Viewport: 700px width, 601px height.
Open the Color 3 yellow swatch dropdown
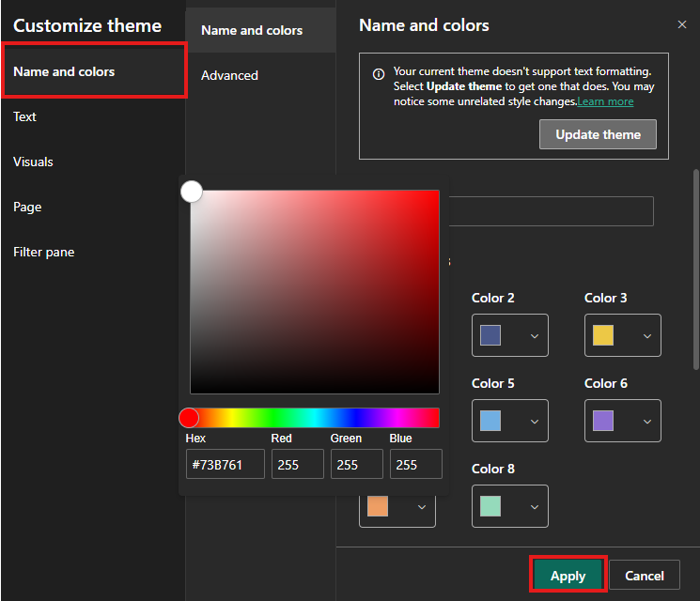tap(622, 335)
